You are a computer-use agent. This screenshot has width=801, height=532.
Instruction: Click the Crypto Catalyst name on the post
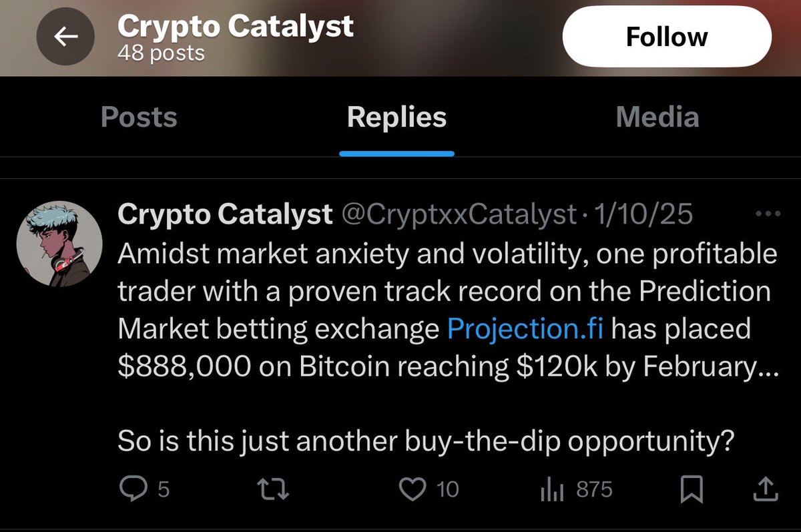pos(224,215)
